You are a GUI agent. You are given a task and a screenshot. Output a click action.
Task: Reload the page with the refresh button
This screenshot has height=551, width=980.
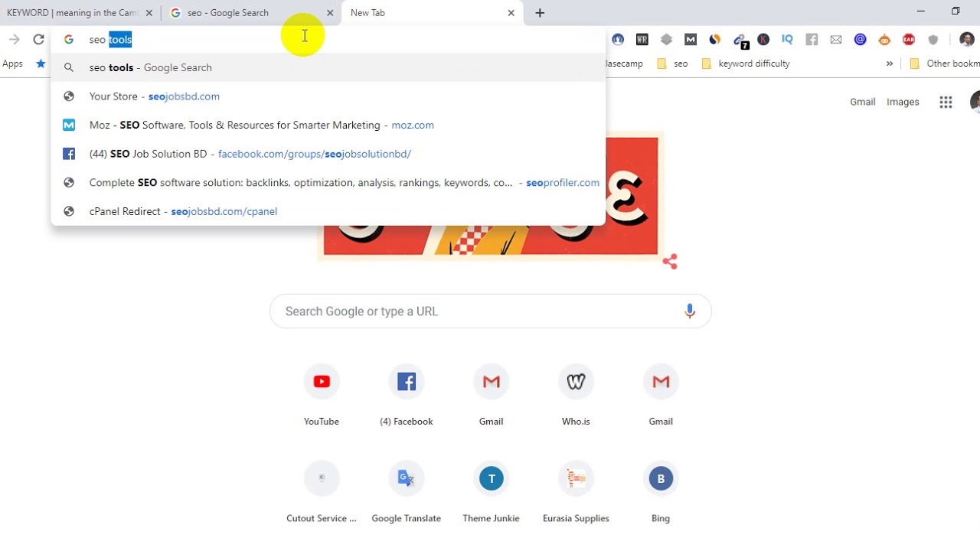tap(38, 40)
